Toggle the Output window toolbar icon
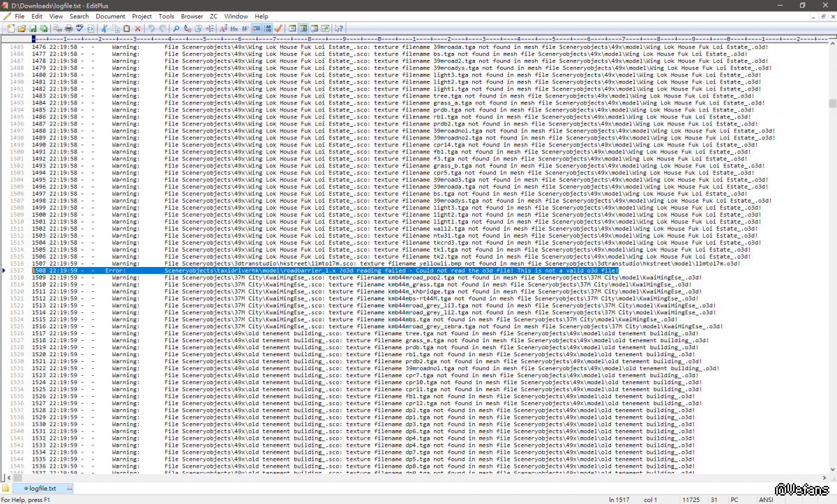 [315, 28]
